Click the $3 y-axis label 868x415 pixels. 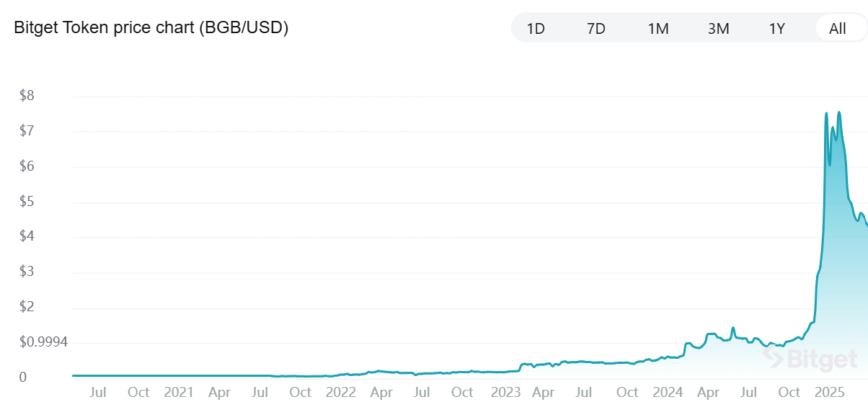click(27, 272)
